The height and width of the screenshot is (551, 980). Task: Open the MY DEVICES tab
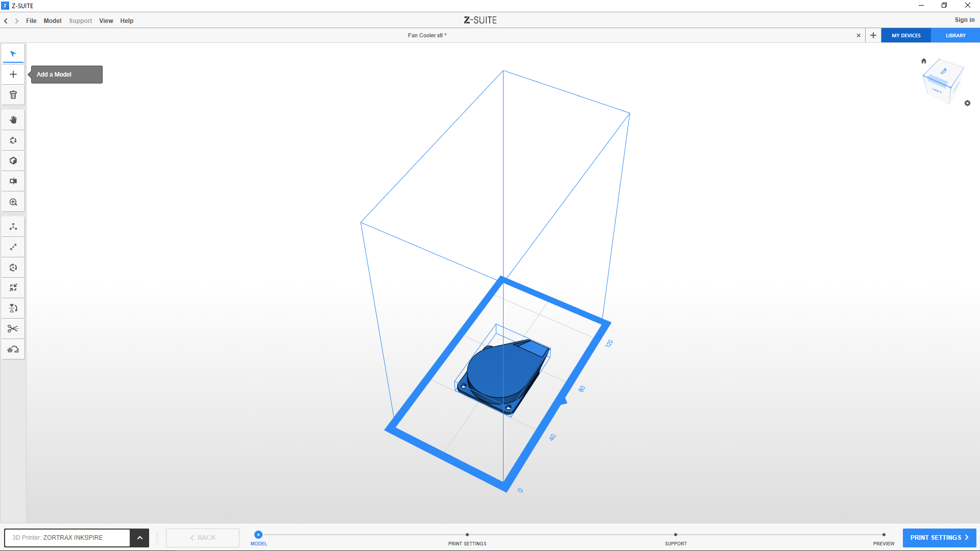point(906,36)
